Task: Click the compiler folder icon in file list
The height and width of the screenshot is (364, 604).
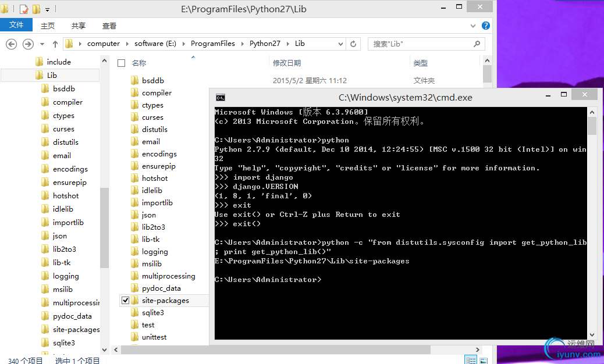Action: pos(134,92)
